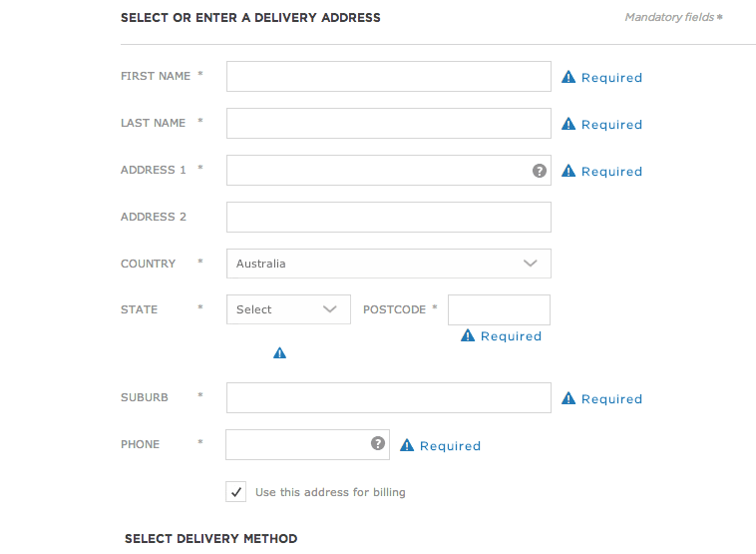
Task: Click the First Name warning icon
Action: 568,77
